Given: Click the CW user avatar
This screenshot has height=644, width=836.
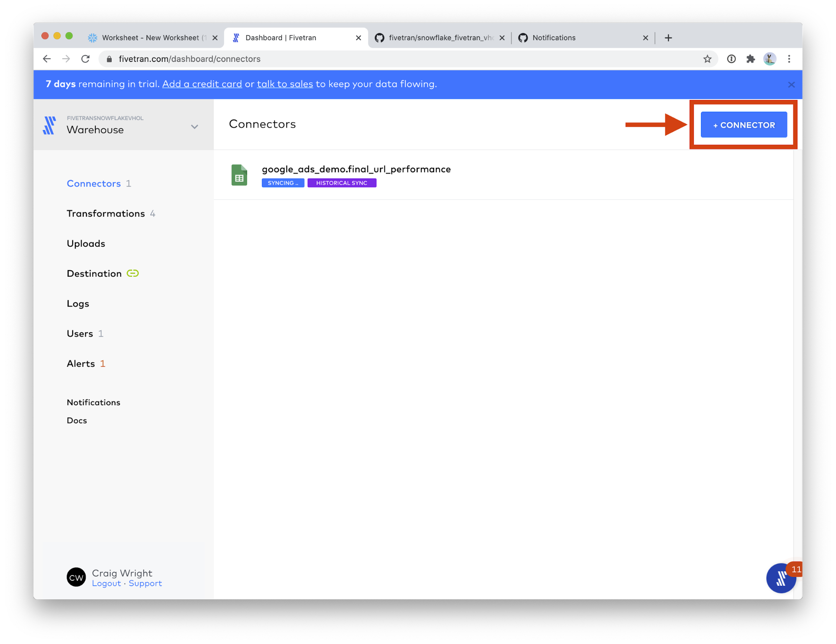Looking at the screenshot, I should coord(76,578).
